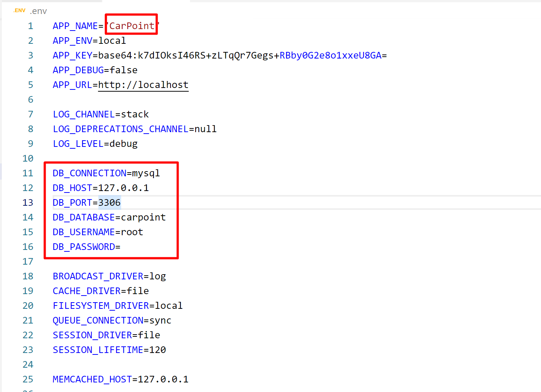Open the http://localhost URL link
Image resolution: width=541 pixels, height=392 pixels.
(x=143, y=85)
